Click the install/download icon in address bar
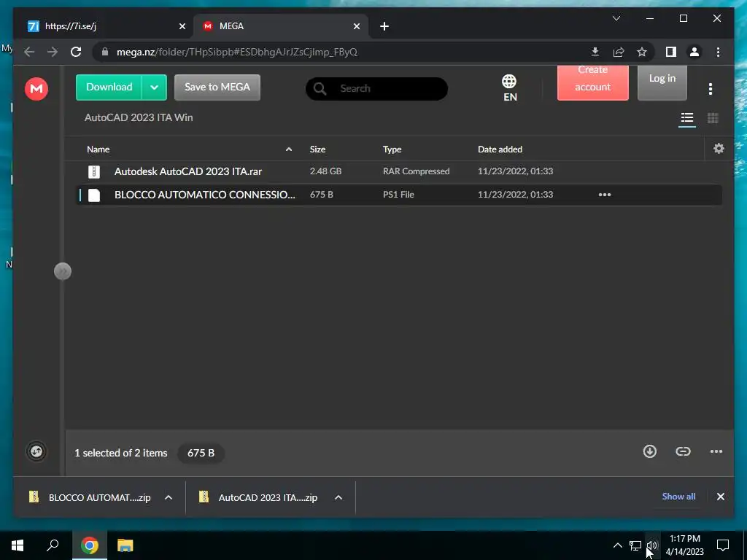 (595, 52)
